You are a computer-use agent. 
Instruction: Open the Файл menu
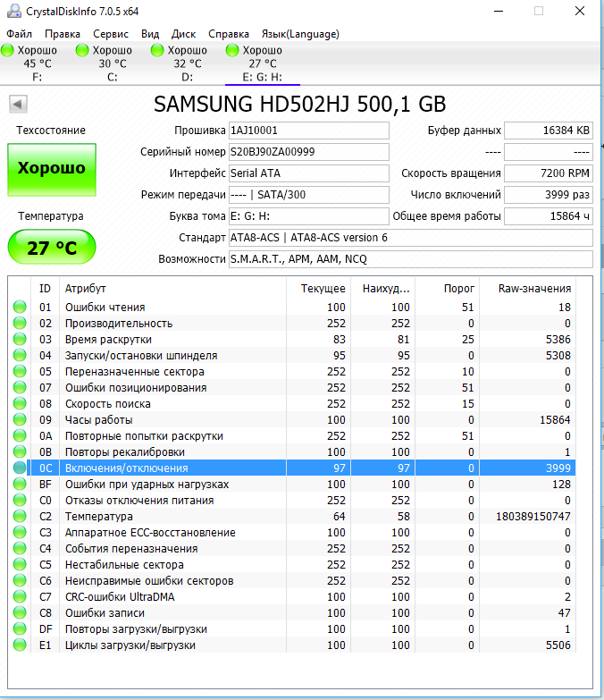tap(19, 34)
